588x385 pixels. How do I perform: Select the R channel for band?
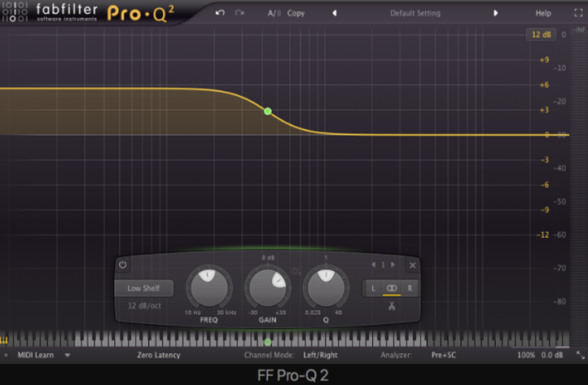[x=409, y=288]
